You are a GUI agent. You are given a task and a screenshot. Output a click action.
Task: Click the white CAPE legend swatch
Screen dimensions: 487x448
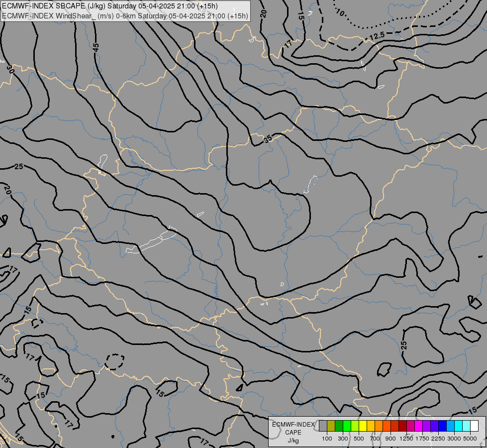tap(474, 426)
